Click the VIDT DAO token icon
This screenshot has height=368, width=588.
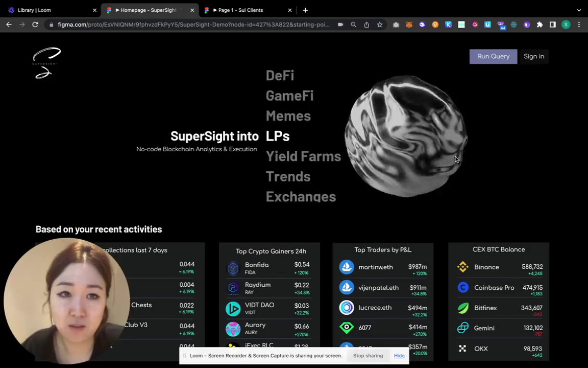click(233, 309)
